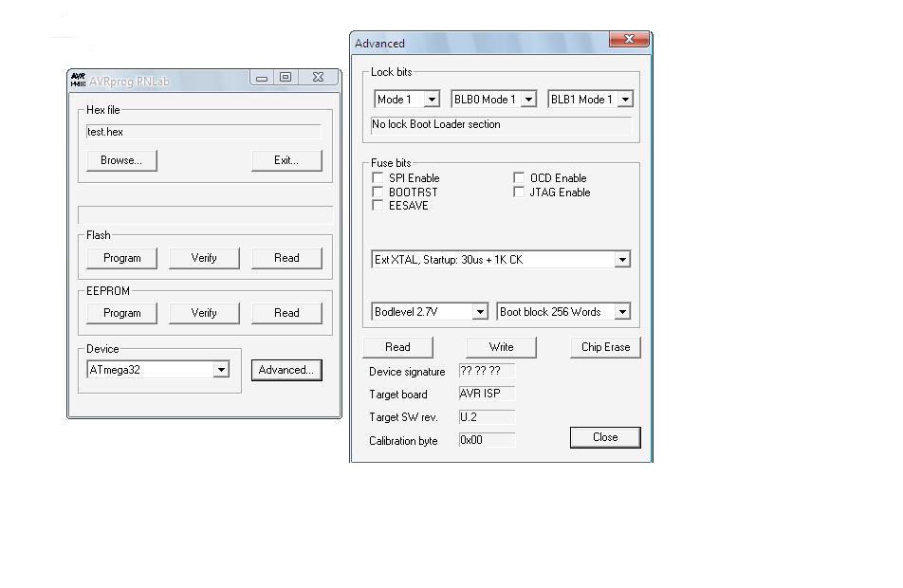Expand the BLB0 Mode 1 dropdown
The image size is (903, 588).
click(x=528, y=99)
